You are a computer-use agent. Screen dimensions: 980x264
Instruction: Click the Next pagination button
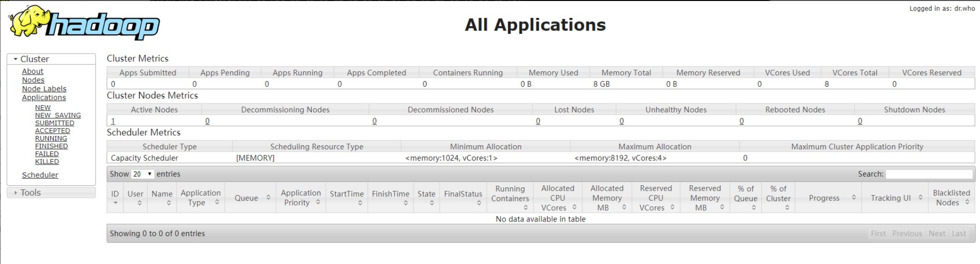tap(937, 234)
